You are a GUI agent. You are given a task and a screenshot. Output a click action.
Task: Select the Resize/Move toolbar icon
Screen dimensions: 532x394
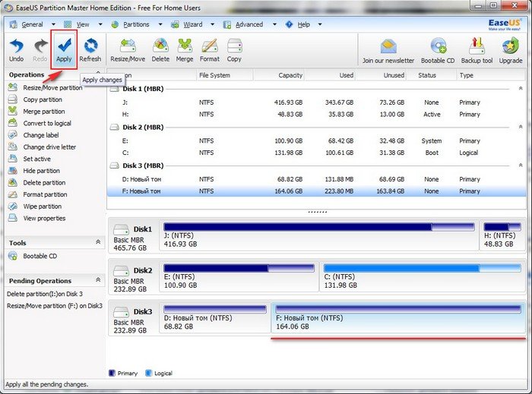click(128, 50)
